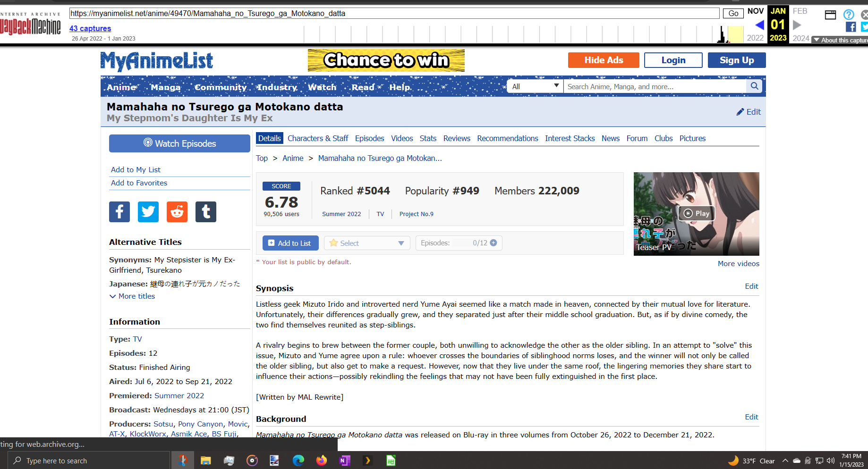Share page via Facebook icon in sidebar
Viewport: 868px width, 469px height.
[x=119, y=212]
